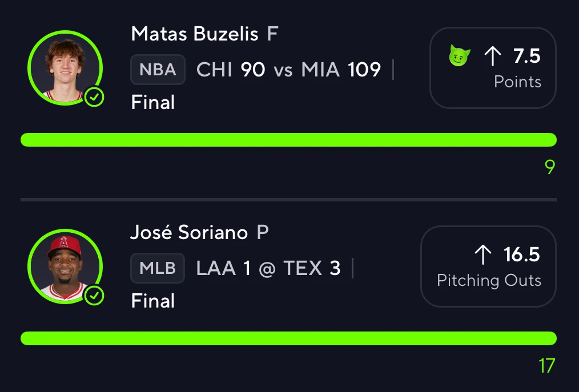Tap the green checkmark on José Soriano avatar
The image size is (579, 392).
click(94, 296)
